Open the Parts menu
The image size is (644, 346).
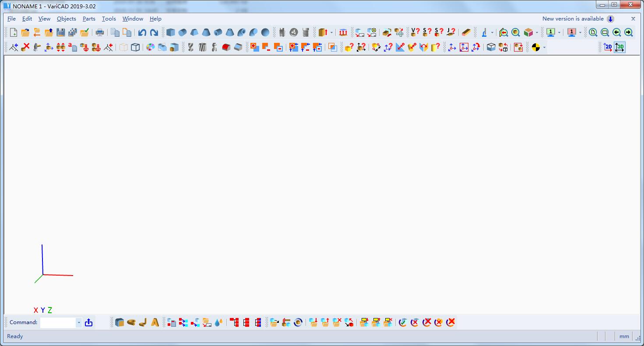(x=89, y=19)
